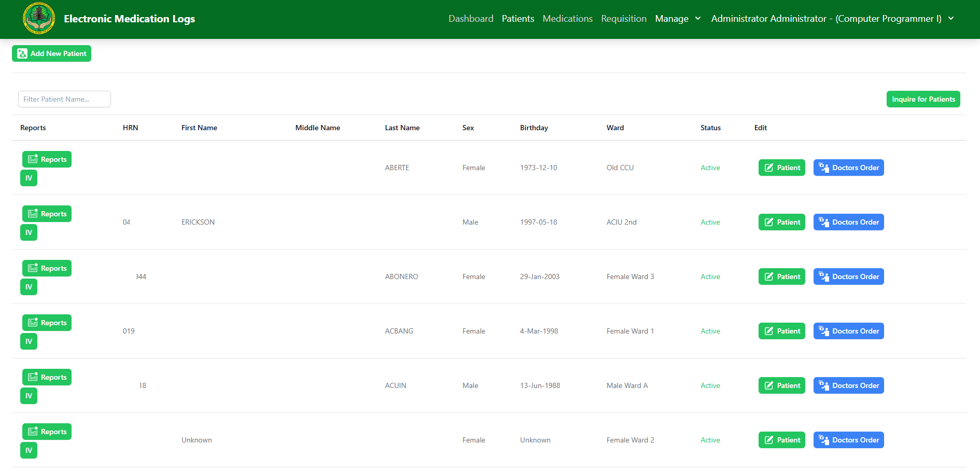Edit Patient record for ABONERO
Screen dimensions: 980x471
click(x=781, y=276)
